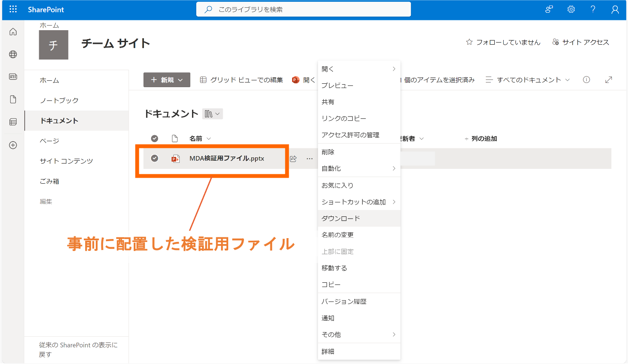Toggle the select-all items checkmark in header
This screenshot has width=628, height=364.
tap(155, 139)
